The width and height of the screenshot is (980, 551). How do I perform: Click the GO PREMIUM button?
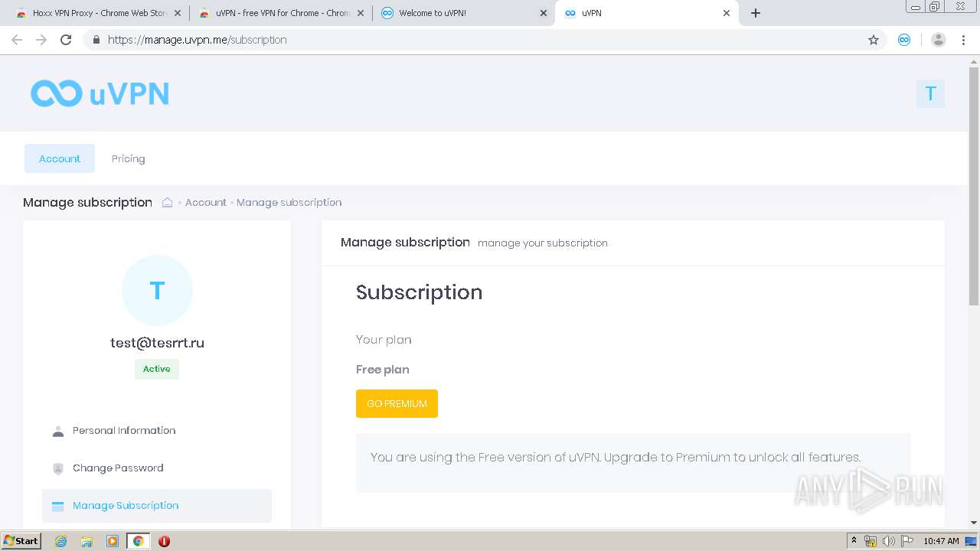click(x=397, y=403)
